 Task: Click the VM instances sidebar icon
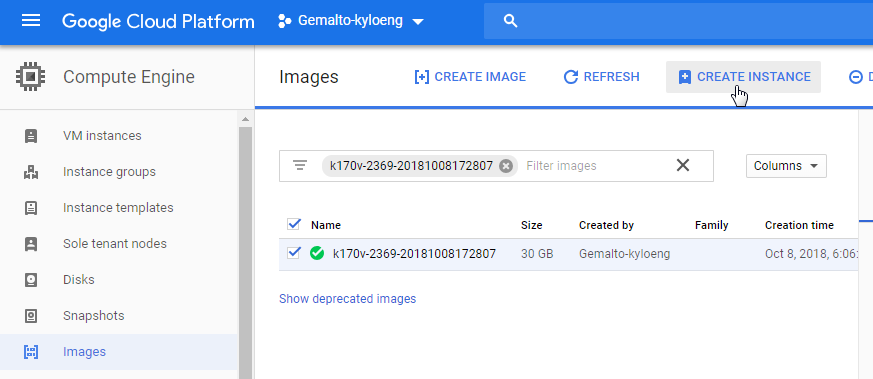pos(31,136)
